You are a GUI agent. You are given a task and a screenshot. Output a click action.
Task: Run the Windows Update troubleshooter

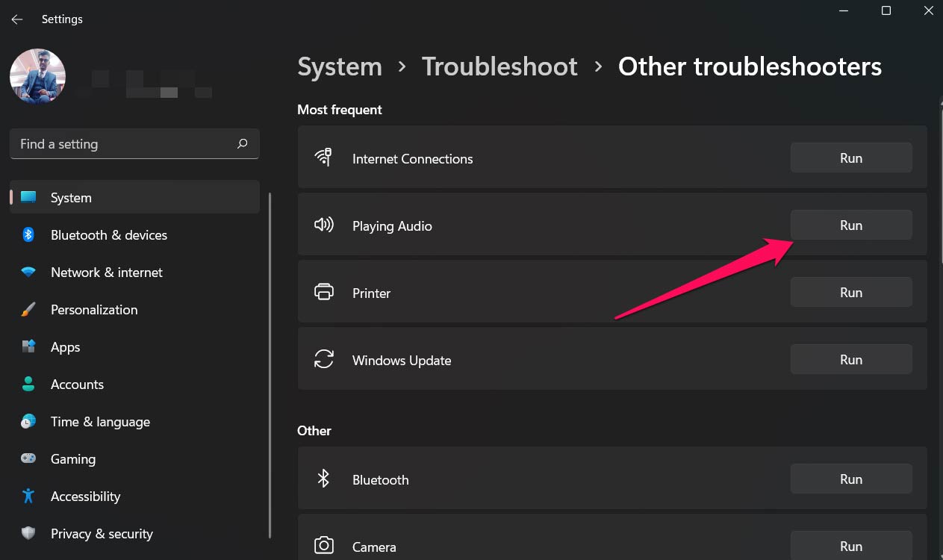tap(851, 359)
